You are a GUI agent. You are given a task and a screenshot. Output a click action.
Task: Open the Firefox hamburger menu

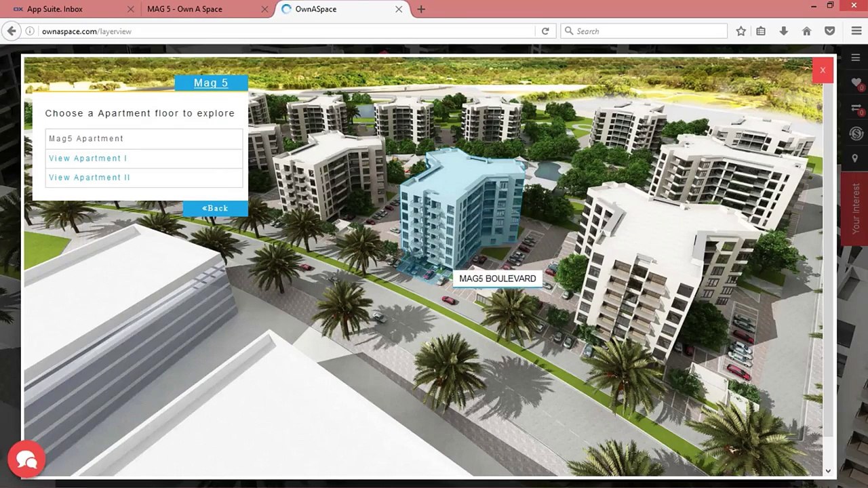click(856, 31)
